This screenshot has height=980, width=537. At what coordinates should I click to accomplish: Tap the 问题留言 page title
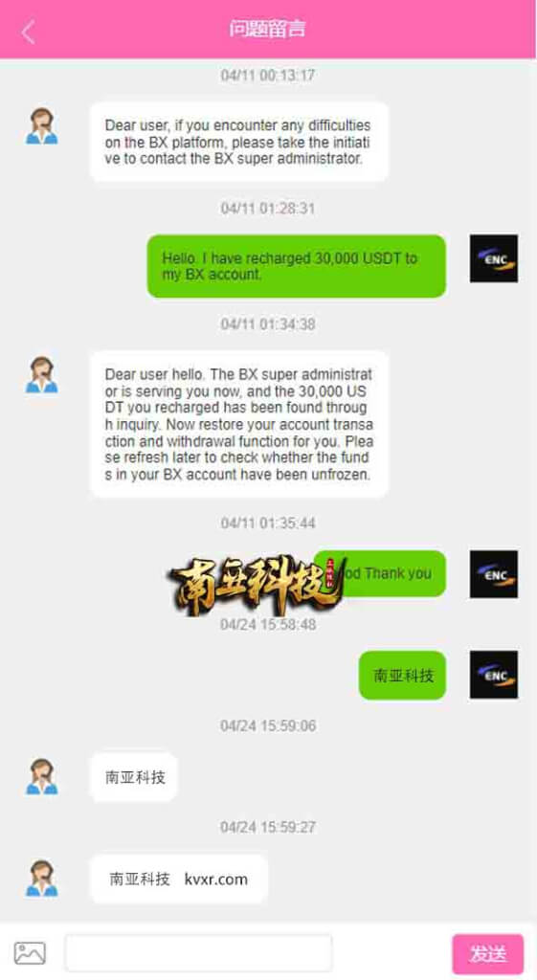tap(267, 29)
